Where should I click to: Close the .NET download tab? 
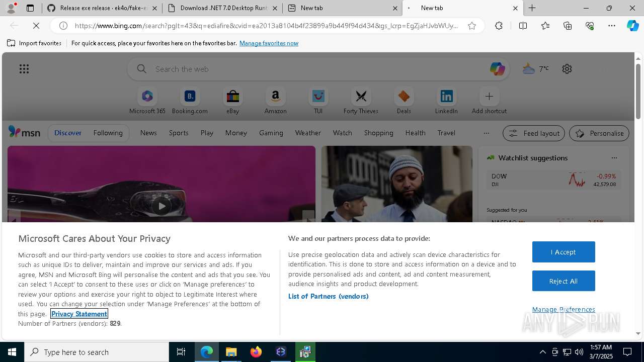point(275,8)
